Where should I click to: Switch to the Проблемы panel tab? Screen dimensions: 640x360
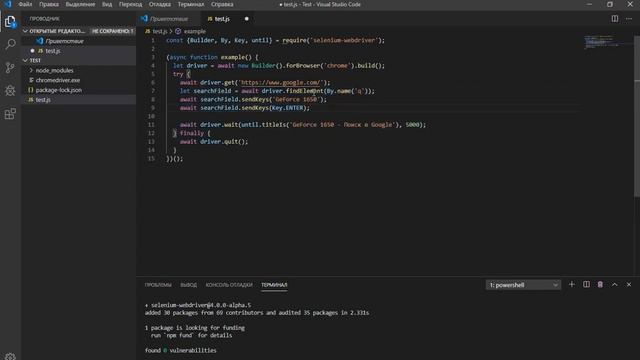click(158, 285)
